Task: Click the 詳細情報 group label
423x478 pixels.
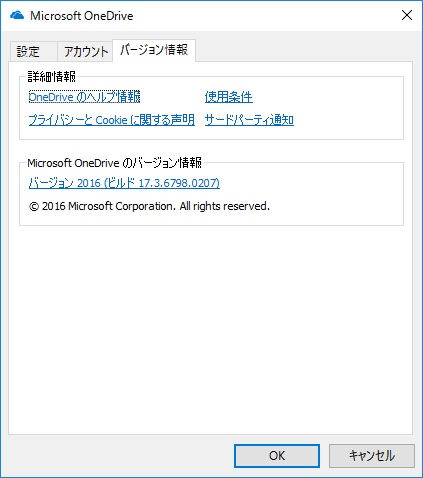Action: 52,77
